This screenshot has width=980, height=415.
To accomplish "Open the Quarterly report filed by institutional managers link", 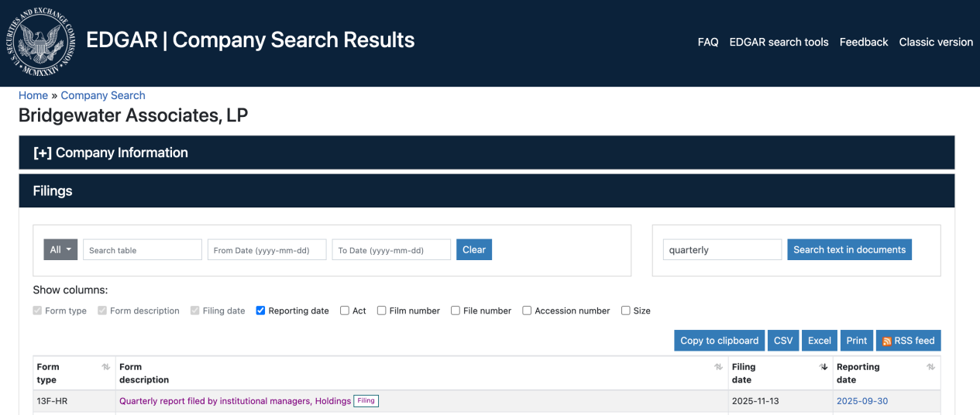I will coord(235,401).
